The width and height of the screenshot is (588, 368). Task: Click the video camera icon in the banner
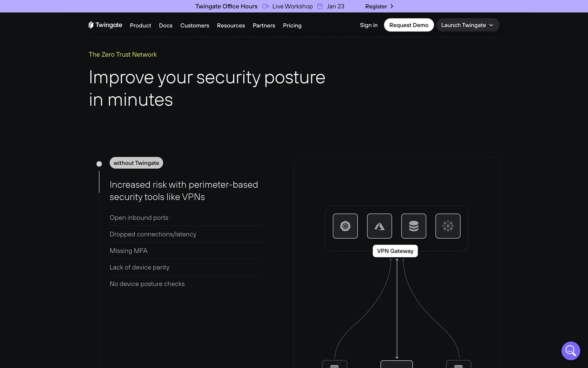click(x=265, y=6)
